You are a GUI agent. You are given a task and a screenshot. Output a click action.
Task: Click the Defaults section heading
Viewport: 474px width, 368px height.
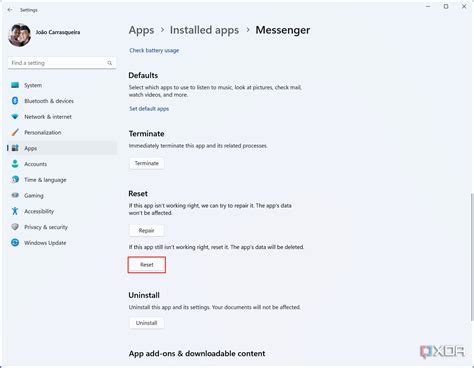(x=143, y=75)
